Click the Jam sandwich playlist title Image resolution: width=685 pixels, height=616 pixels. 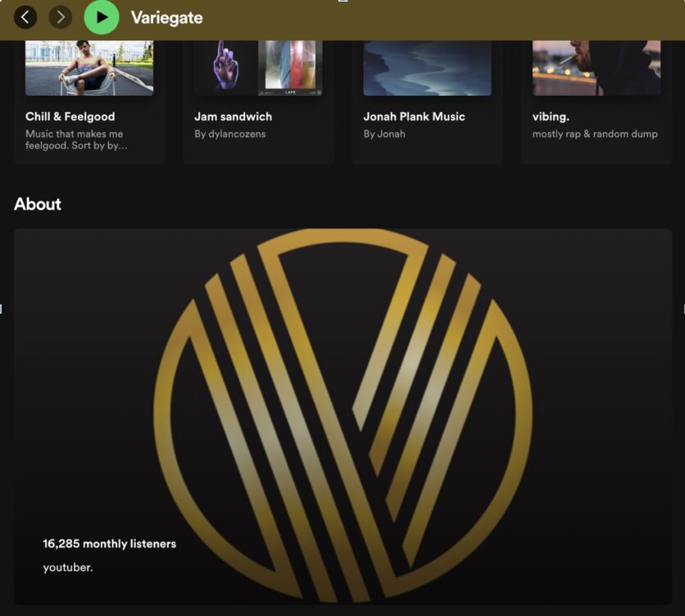234,116
